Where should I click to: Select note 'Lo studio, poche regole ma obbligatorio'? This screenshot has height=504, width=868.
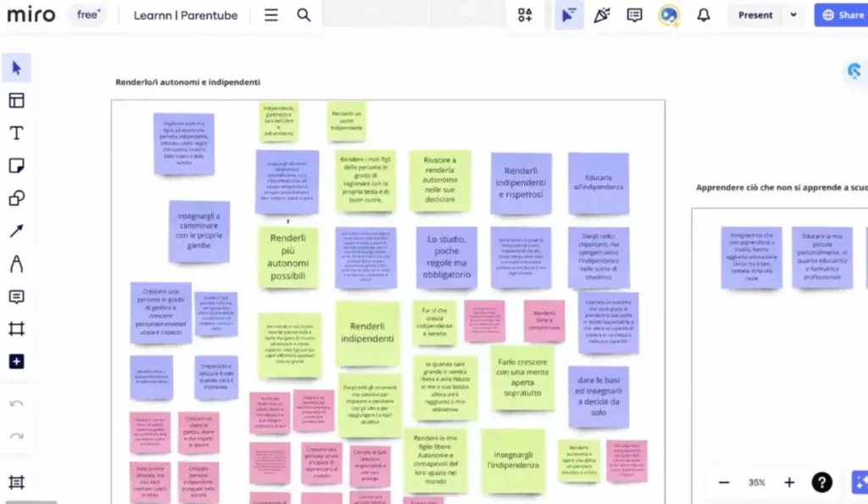pyautogui.click(x=447, y=257)
